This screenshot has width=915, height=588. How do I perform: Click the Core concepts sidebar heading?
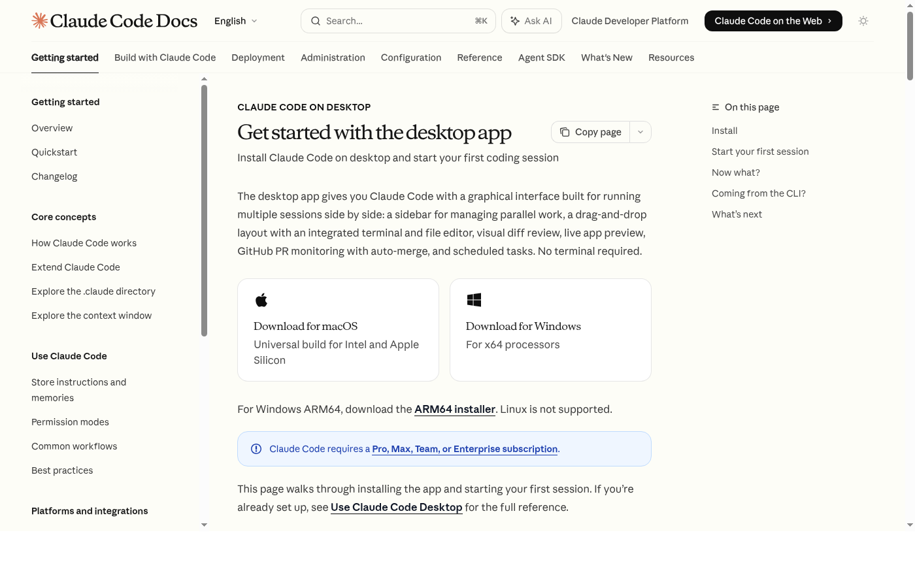63,217
